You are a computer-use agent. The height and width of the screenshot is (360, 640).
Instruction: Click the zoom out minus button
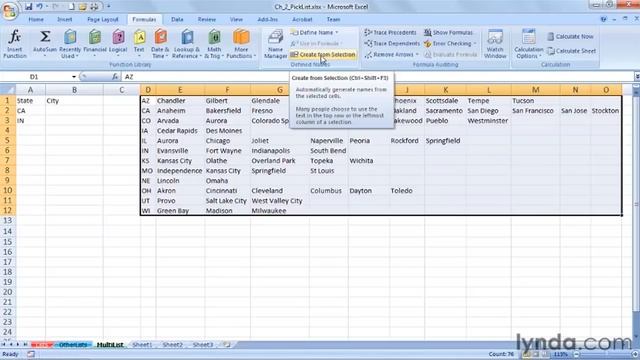[576, 354]
